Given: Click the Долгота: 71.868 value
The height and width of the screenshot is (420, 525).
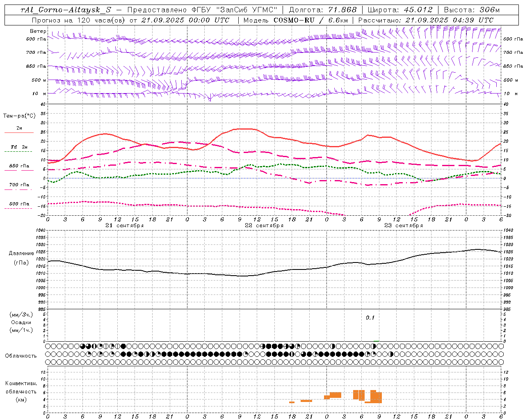Looking at the screenshot, I should [323, 10].
